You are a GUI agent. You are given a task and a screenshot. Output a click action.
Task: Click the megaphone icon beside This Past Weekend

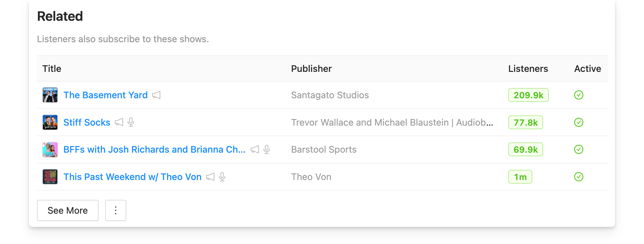pos(210,177)
